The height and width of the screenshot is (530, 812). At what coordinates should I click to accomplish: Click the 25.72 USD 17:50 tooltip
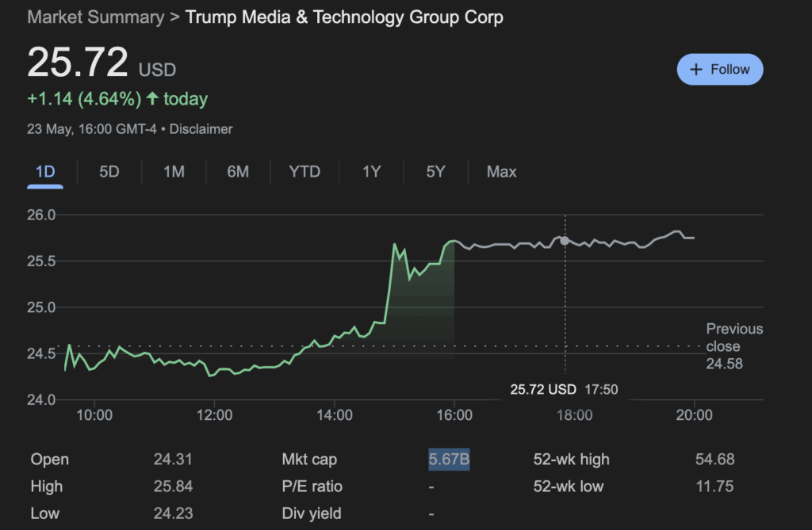(x=564, y=390)
